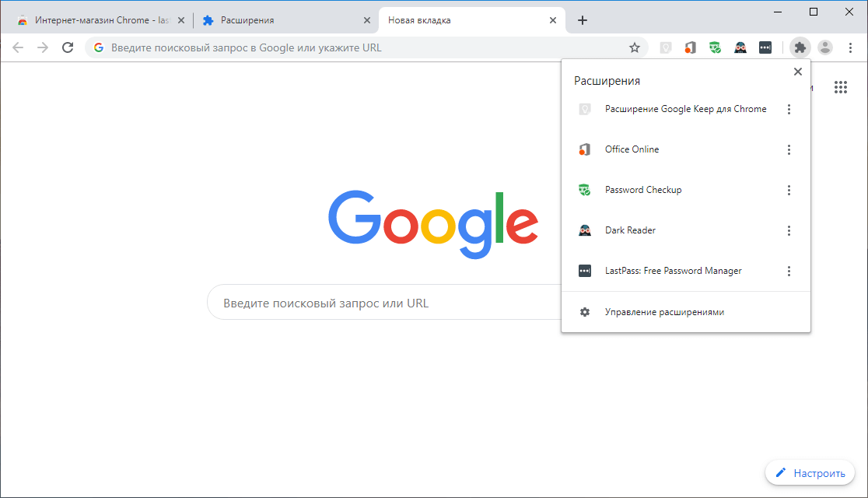The height and width of the screenshot is (498, 868).
Task: Open Password Checkup icon in toolbar
Action: point(716,47)
